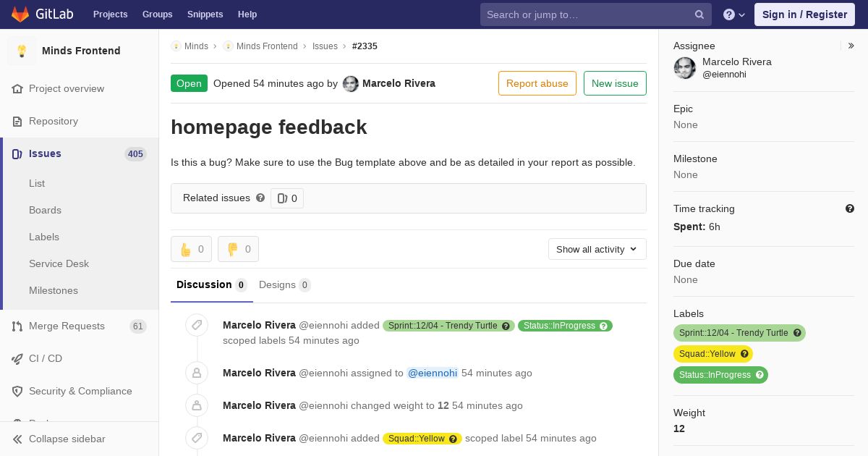This screenshot has height=456, width=868.
Task: Click the Report abuse button
Action: [537, 83]
